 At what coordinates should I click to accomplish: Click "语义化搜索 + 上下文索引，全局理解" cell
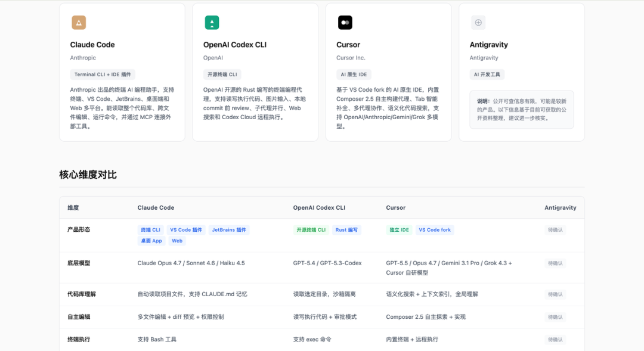click(432, 294)
